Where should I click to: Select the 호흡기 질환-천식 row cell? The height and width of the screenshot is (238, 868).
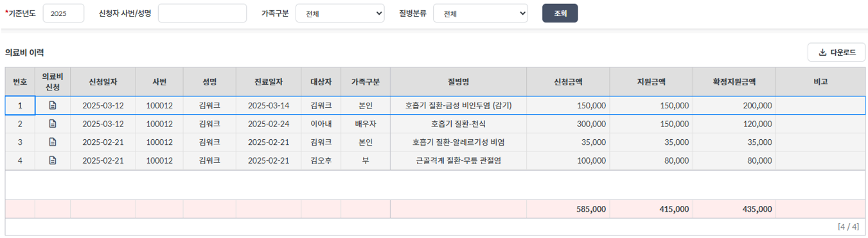[458, 124]
